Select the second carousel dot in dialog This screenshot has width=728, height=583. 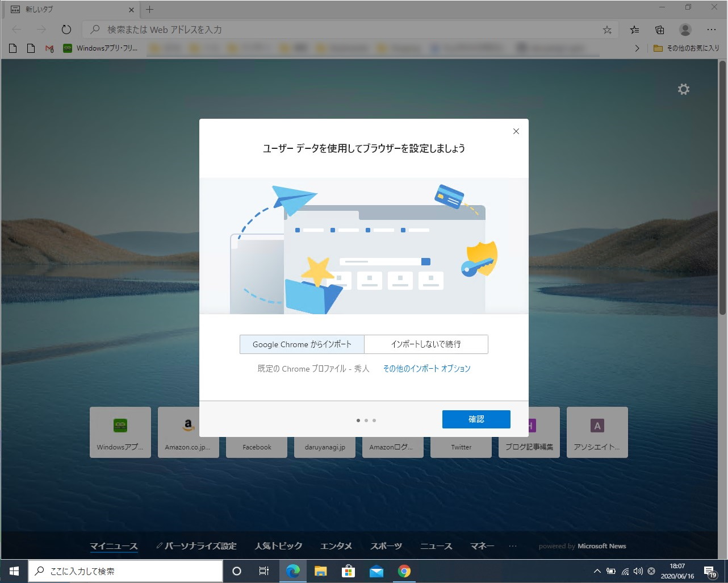(x=366, y=420)
